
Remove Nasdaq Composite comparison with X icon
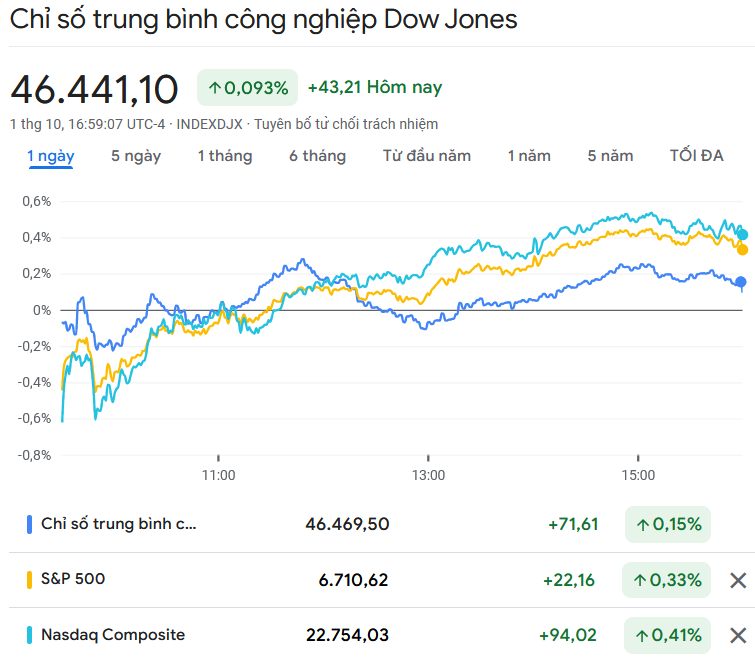pos(738,635)
